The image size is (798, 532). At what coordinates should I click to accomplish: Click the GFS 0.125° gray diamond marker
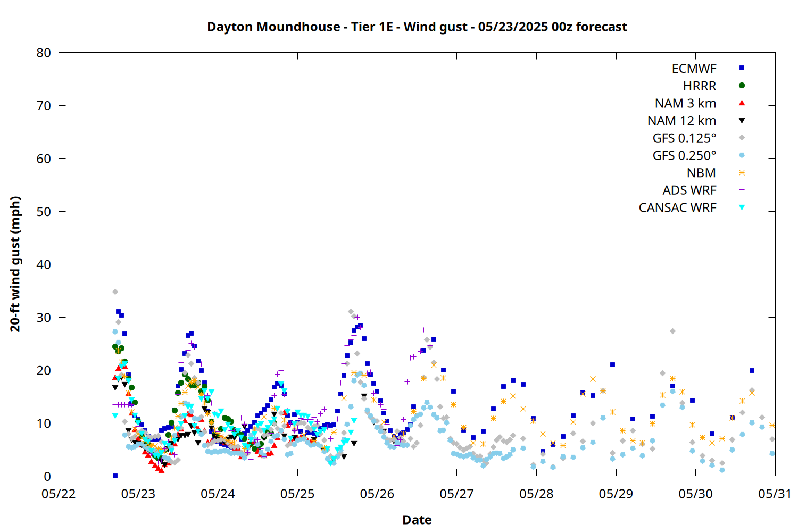(x=742, y=138)
